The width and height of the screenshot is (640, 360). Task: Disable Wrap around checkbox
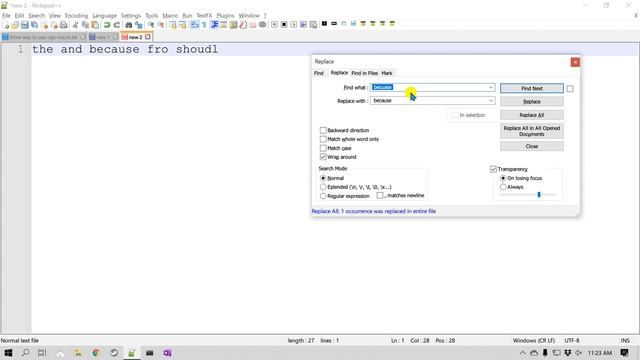pos(323,157)
